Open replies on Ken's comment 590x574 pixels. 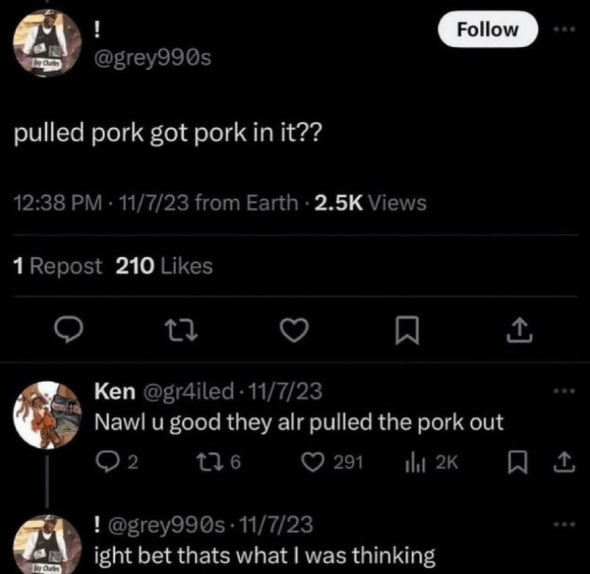pyautogui.click(x=116, y=461)
